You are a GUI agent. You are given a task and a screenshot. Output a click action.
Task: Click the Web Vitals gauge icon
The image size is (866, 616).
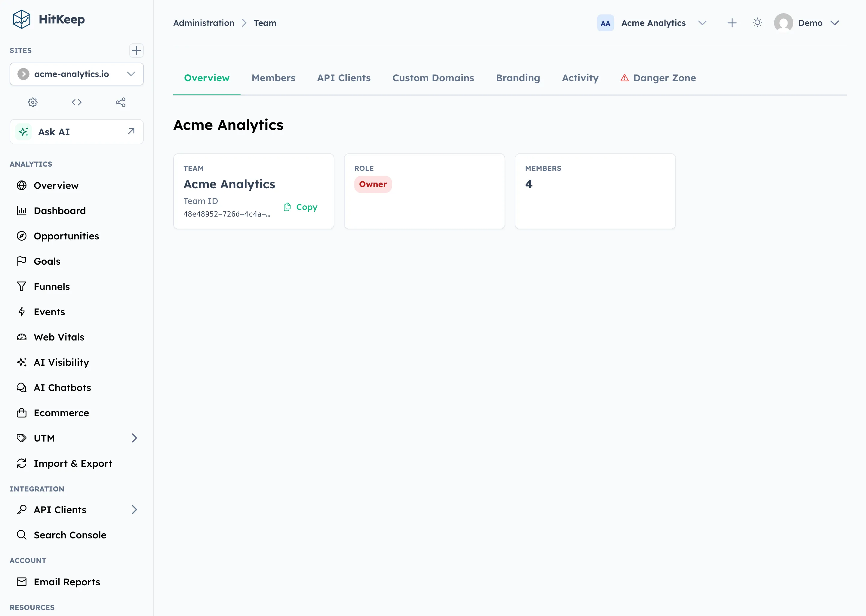click(x=22, y=337)
